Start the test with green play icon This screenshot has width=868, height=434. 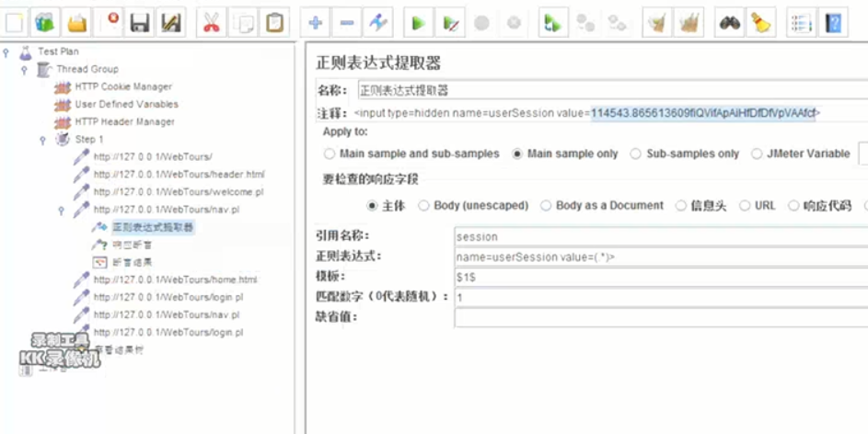[419, 23]
